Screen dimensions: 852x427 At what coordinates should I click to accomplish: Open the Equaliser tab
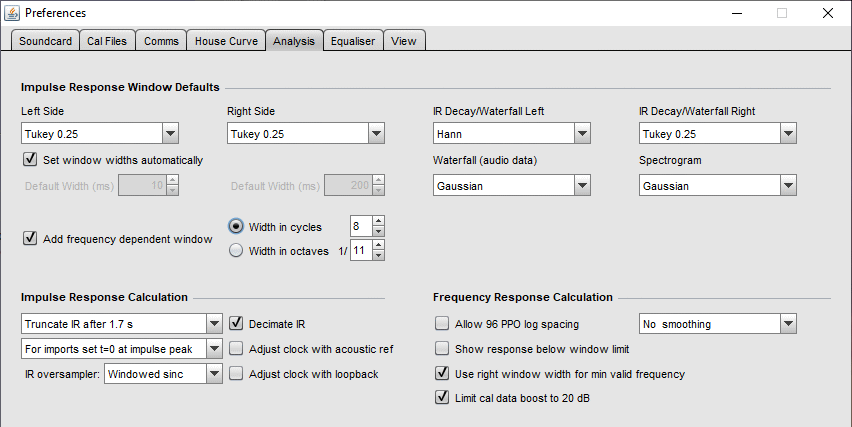(353, 41)
